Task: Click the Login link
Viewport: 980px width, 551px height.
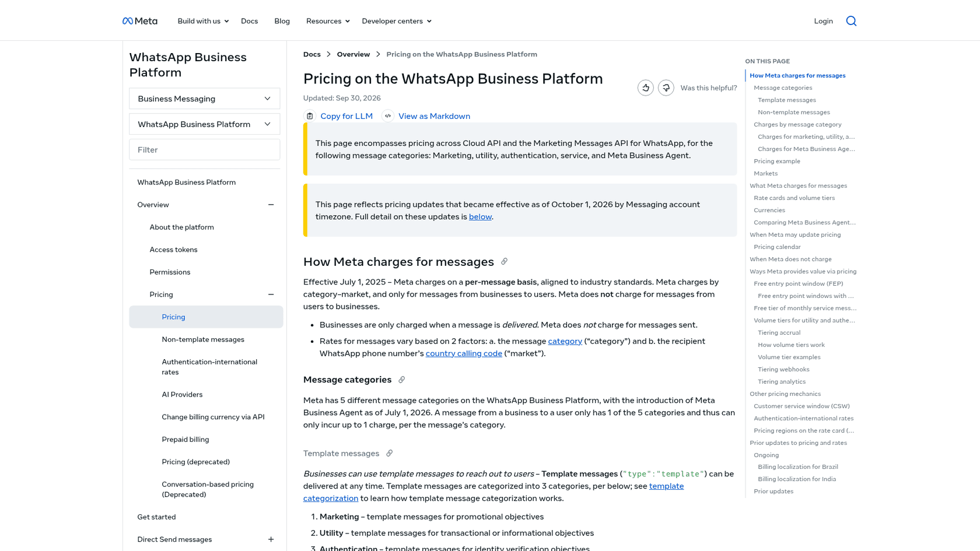Action: pos(823,21)
